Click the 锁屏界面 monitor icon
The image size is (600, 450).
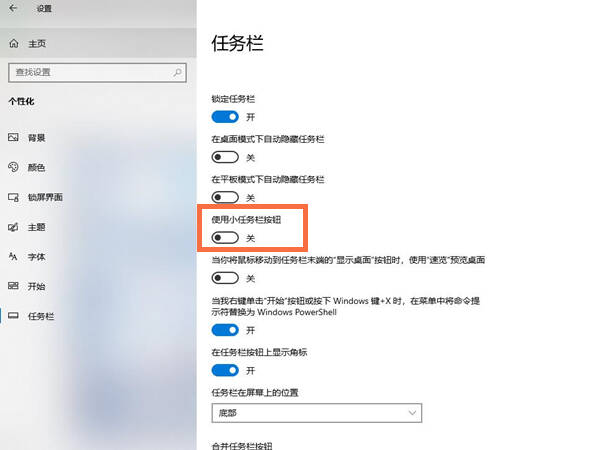click(13, 197)
